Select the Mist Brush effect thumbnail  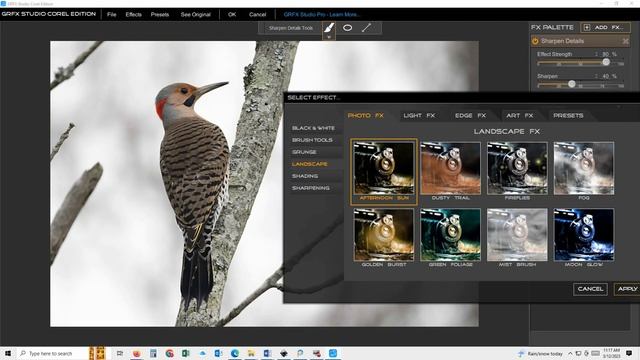(517, 235)
